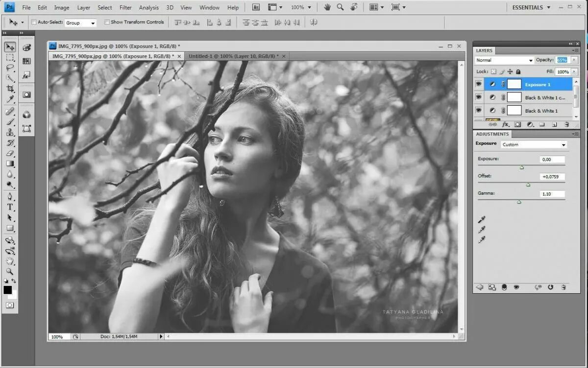This screenshot has width=588, height=368.
Task: Select the Gradient tool
Action: (x=10, y=164)
